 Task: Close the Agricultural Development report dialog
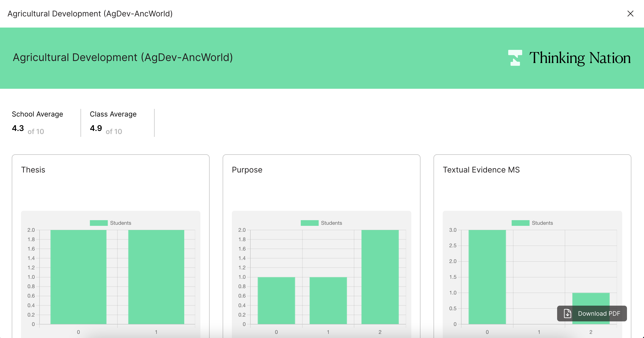point(630,14)
